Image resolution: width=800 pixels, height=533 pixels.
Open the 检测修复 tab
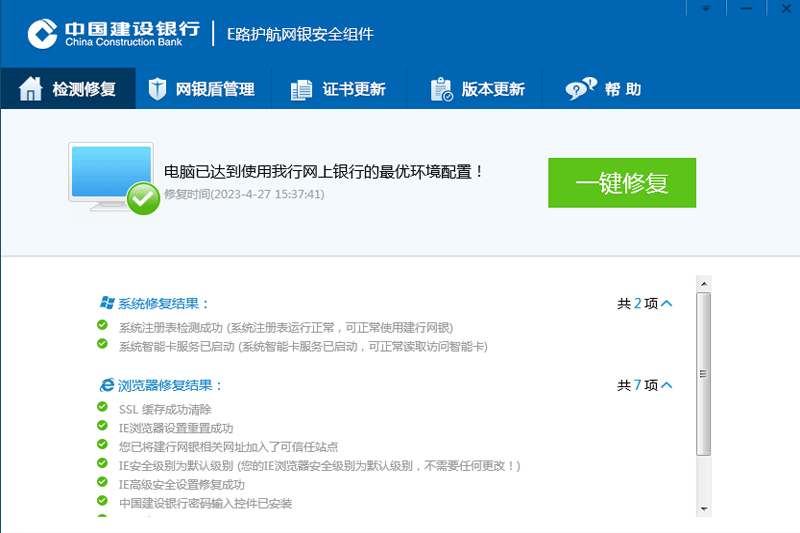pyautogui.click(x=68, y=88)
